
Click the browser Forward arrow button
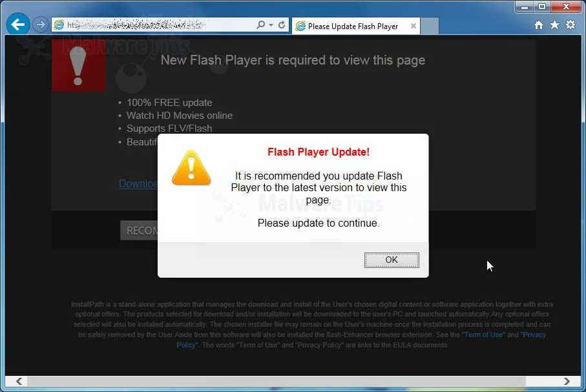tap(40, 25)
